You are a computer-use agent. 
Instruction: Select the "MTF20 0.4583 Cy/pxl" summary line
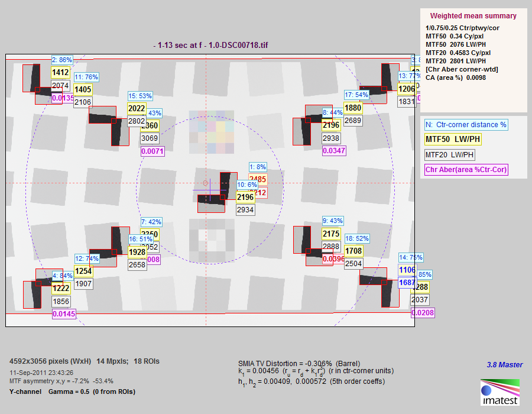(x=458, y=53)
